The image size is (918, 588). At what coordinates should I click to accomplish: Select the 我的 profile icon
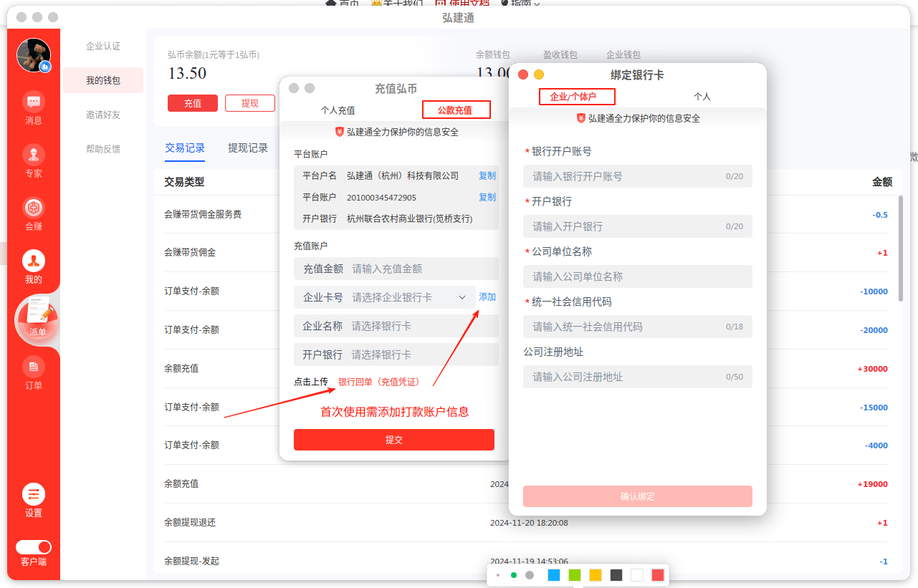tap(34, 261)
